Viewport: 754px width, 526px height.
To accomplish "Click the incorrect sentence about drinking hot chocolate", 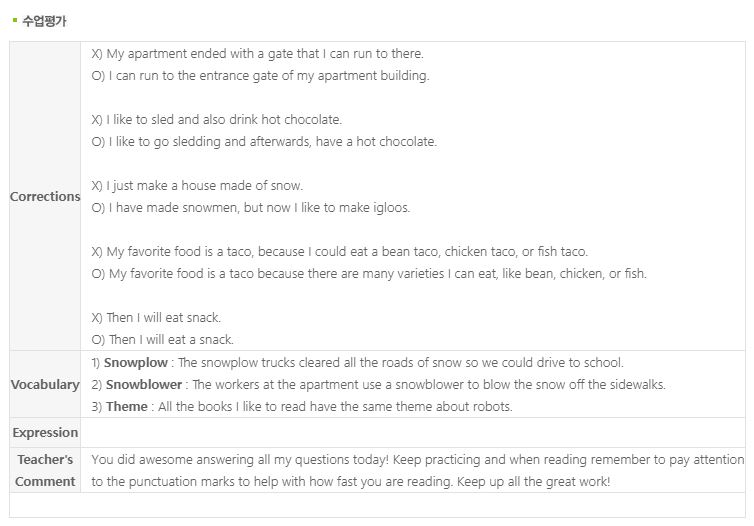I will coord(216,120).
